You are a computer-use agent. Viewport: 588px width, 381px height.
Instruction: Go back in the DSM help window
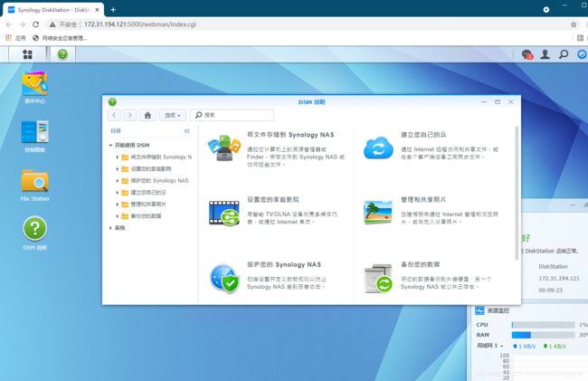(x=114, y=115)
